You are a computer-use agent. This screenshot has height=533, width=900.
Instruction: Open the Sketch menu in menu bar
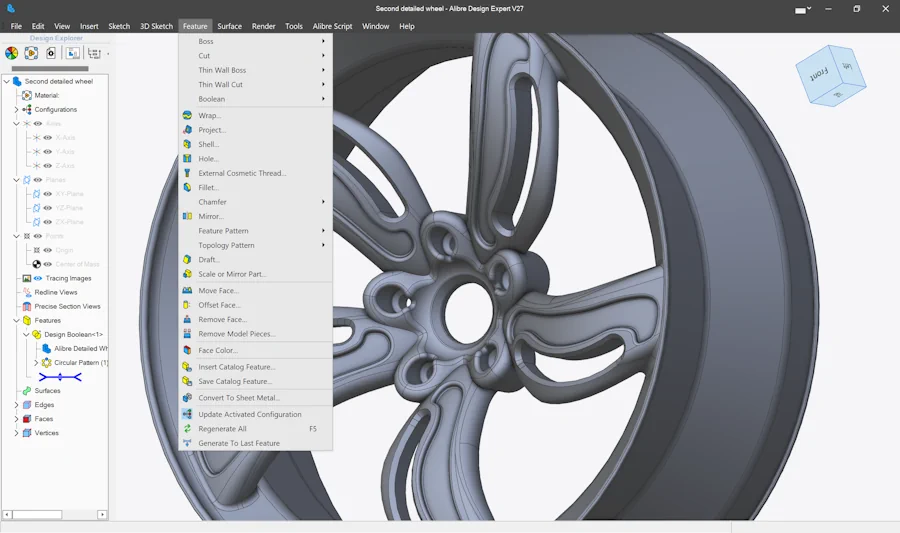(x=119, y=26)
